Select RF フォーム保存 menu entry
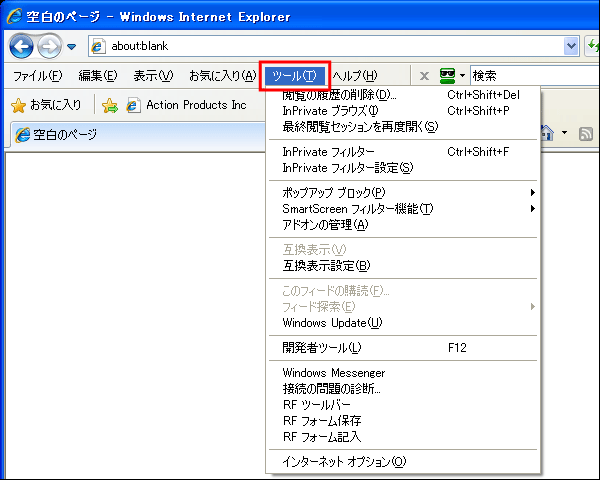600x480 pixels. coord(403,421)
